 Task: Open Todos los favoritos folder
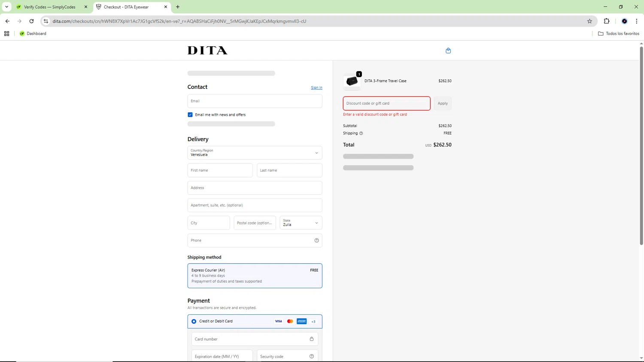(619, 33)
